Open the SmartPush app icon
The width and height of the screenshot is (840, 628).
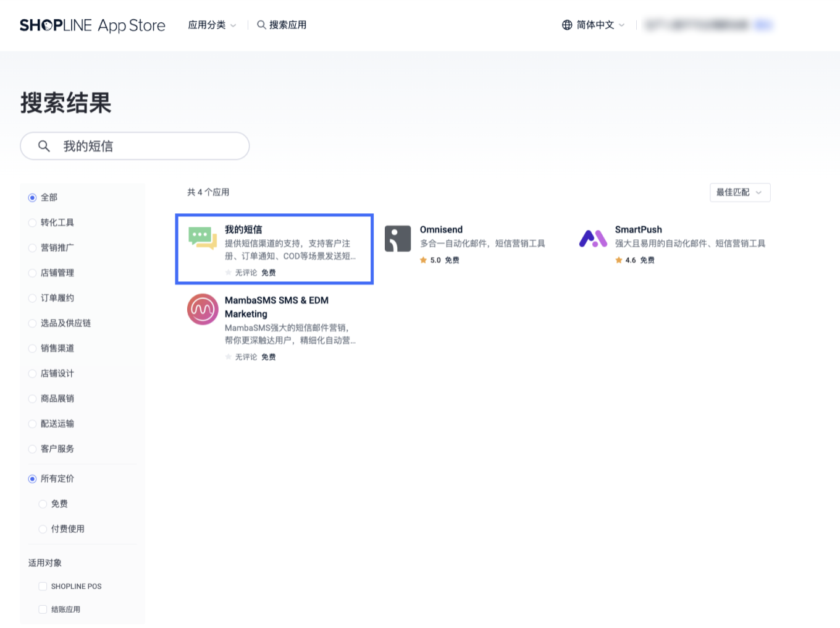point(593,239)
